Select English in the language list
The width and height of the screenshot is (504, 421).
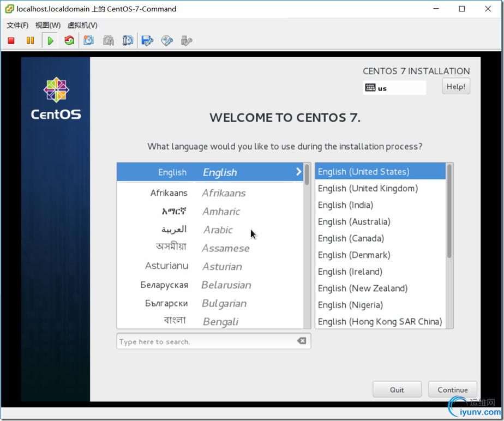click(210, 172)
